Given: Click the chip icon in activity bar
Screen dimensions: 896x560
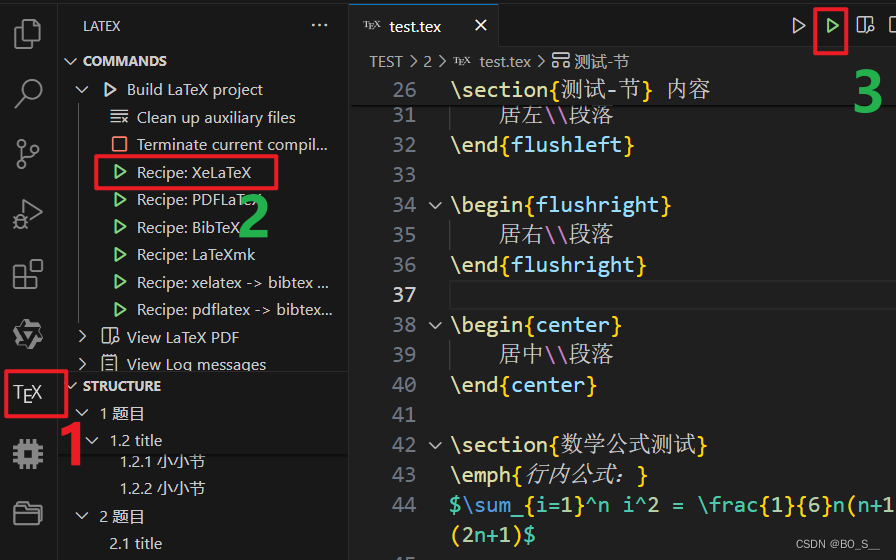Looking at the screenshot, I should tap(28, 453).
